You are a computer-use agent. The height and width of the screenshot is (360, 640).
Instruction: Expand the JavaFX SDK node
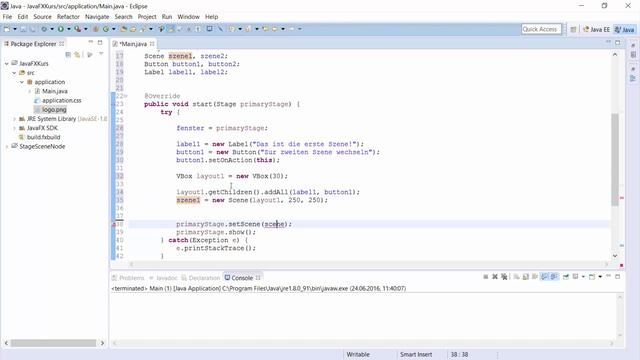[14, 128]
